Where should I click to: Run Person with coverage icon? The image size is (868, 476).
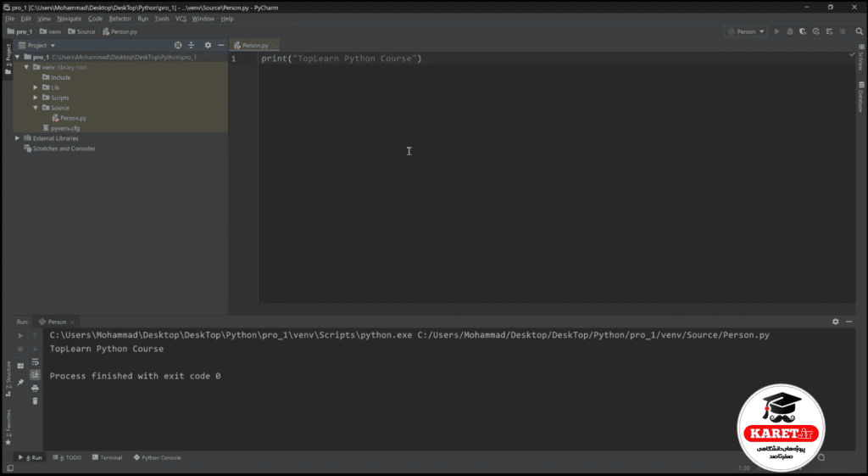click(x=803, y=31)
